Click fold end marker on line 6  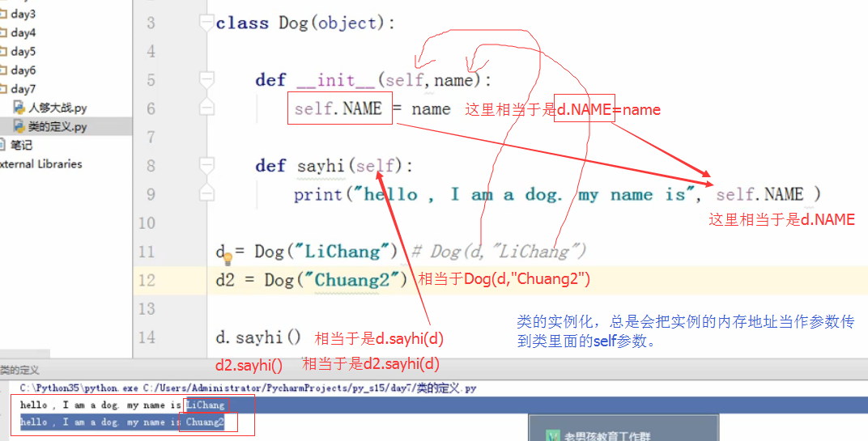pos(206,107)
